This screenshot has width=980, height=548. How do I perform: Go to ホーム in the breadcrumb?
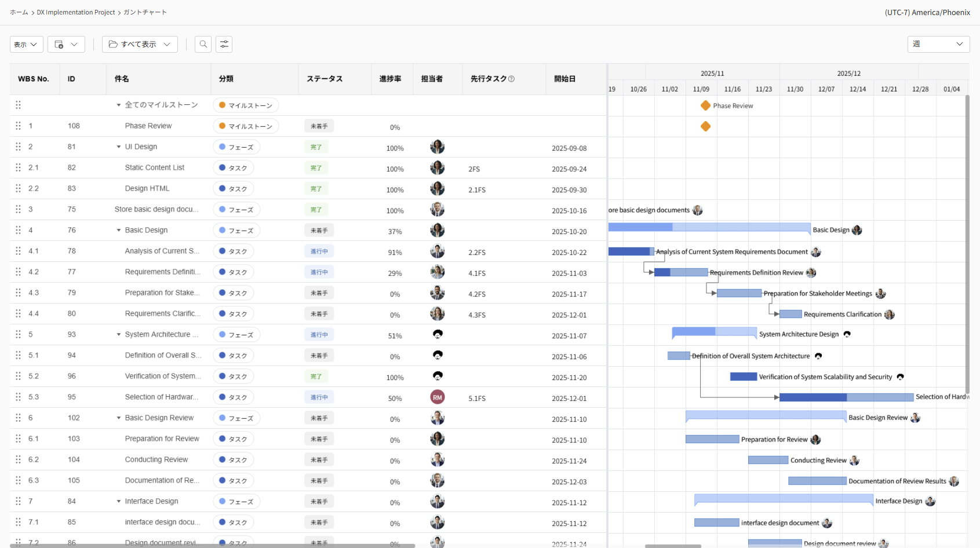[x=19, y=12]
